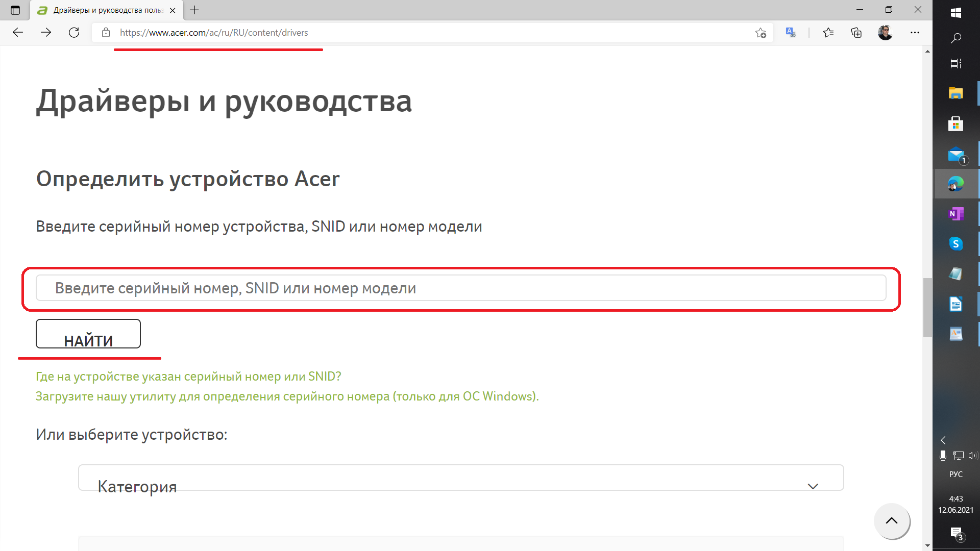Click the page vertical scrollbar thumb

pos(927,308)
